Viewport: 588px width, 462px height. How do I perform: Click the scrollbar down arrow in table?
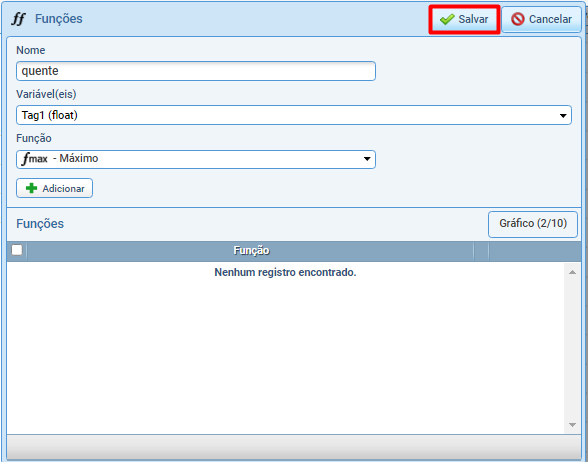(572, 425)
